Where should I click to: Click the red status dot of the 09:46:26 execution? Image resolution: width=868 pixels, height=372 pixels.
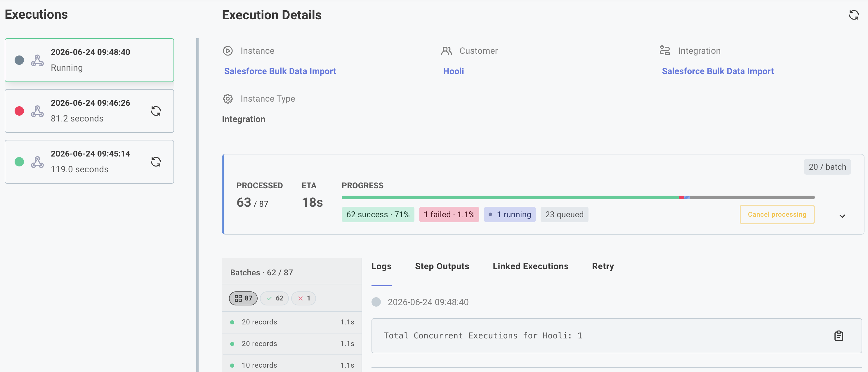tap(19, 111)
